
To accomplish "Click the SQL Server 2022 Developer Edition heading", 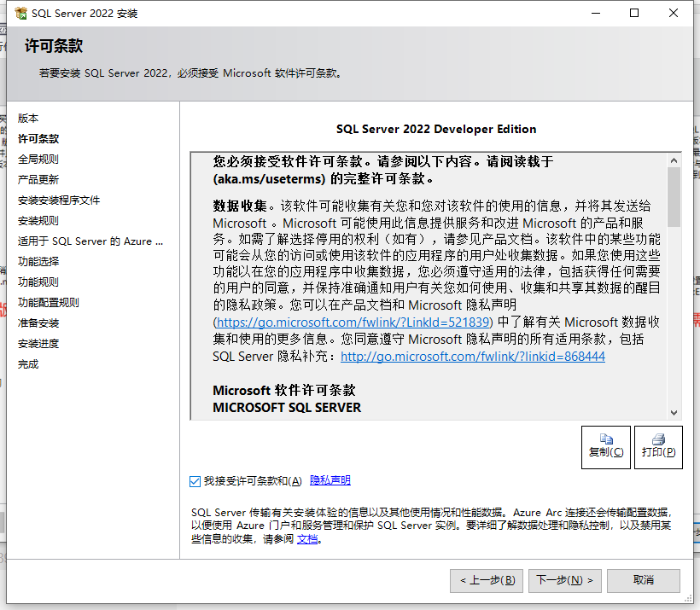I will coord(436,129).
